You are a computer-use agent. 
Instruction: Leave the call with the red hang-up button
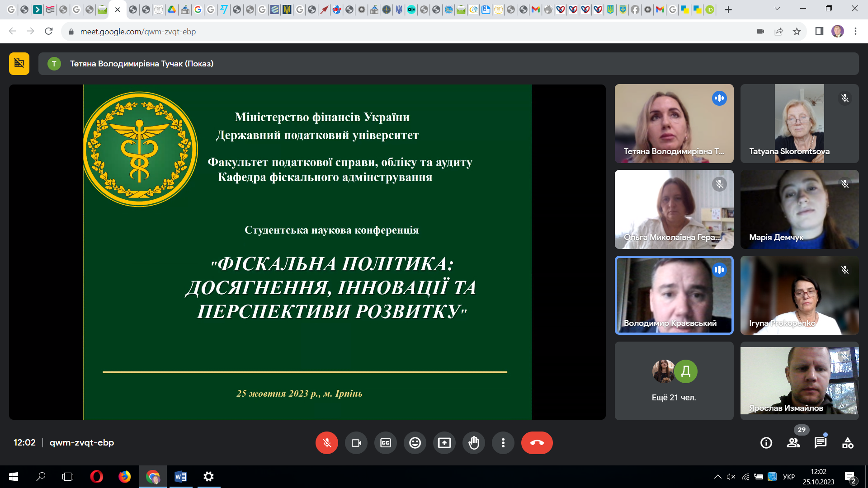[537, 443]
